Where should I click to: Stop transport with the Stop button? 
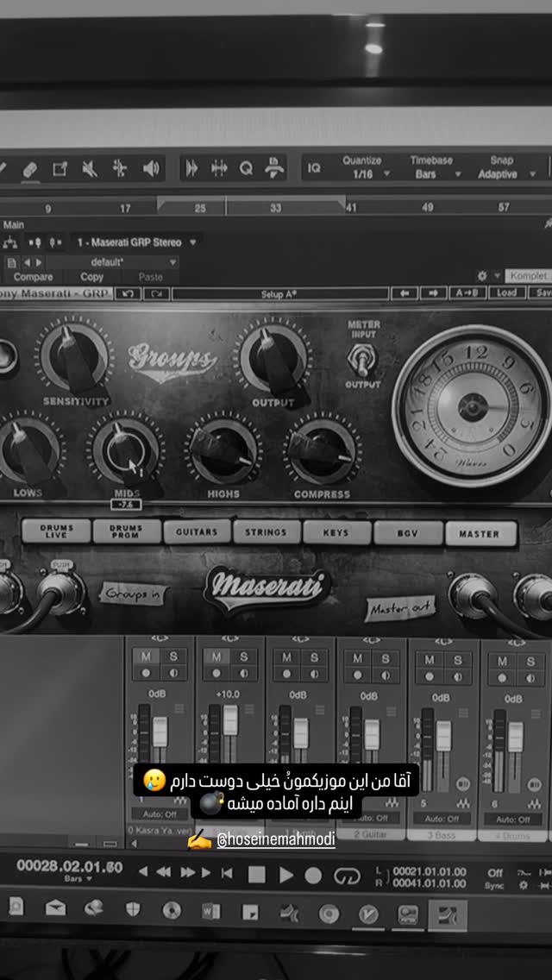[256, 875]
